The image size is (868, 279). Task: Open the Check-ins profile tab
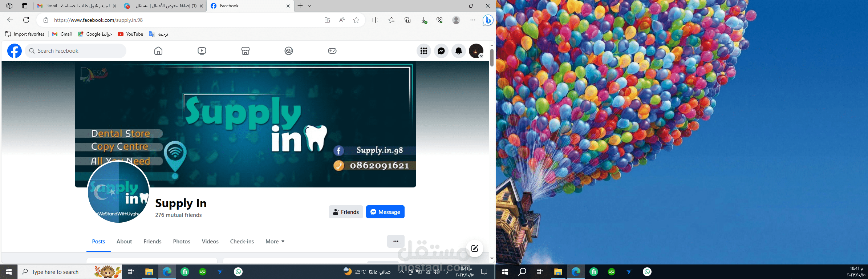(x=242, y=242)
